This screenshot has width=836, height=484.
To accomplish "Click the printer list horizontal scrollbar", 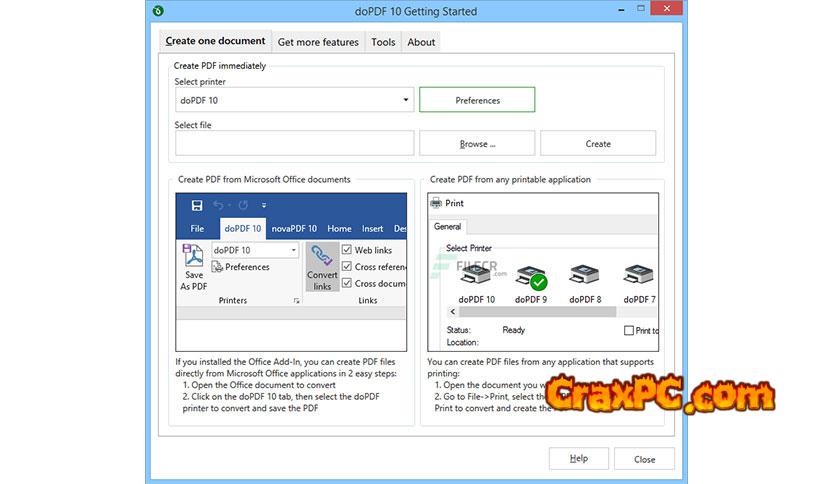I will (540, 312).
